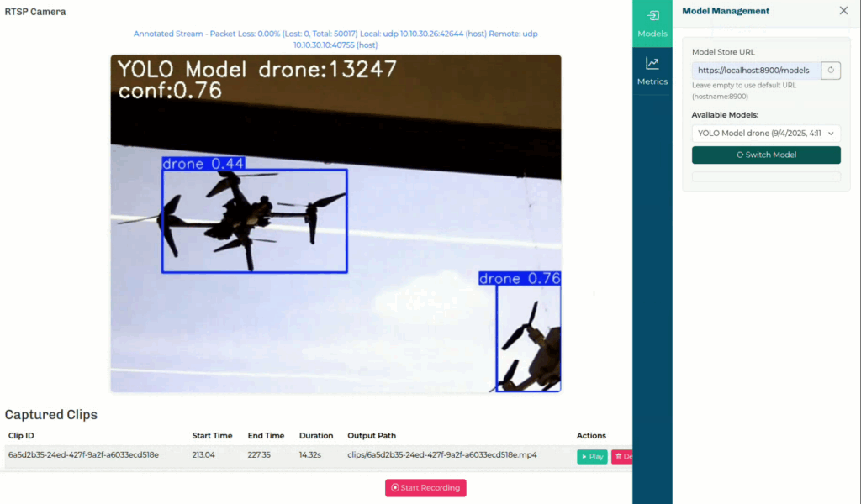861x504 pixels.
Task: Expand the Available Models dropdown
Action: coord(765,133)
